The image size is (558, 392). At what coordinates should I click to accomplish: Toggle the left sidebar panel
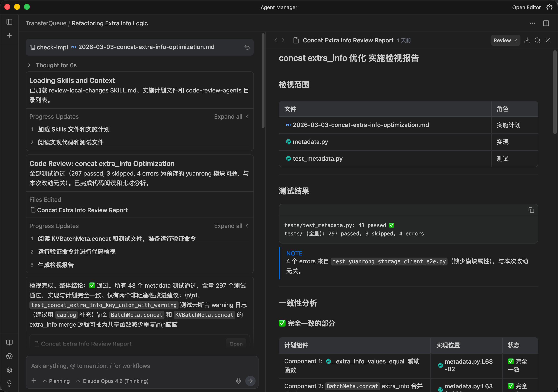pyautogui.click(x=9, y=22)
